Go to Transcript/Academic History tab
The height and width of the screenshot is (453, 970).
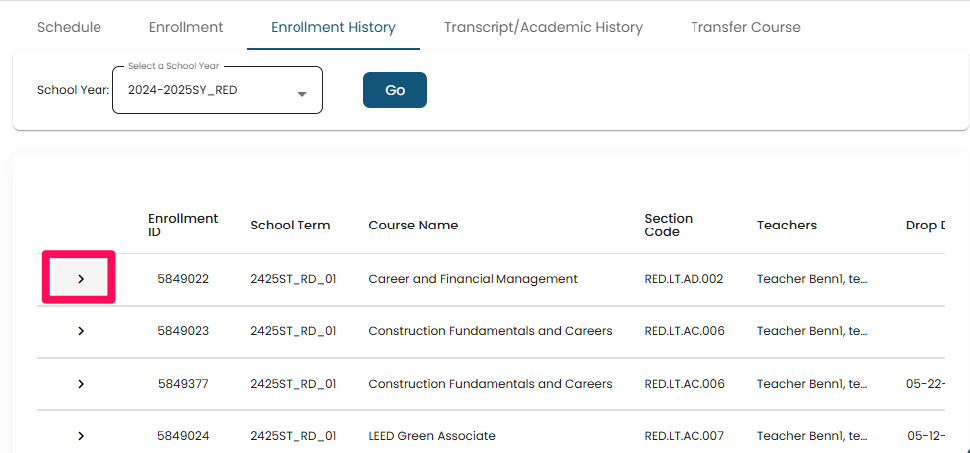click(543, 27)
